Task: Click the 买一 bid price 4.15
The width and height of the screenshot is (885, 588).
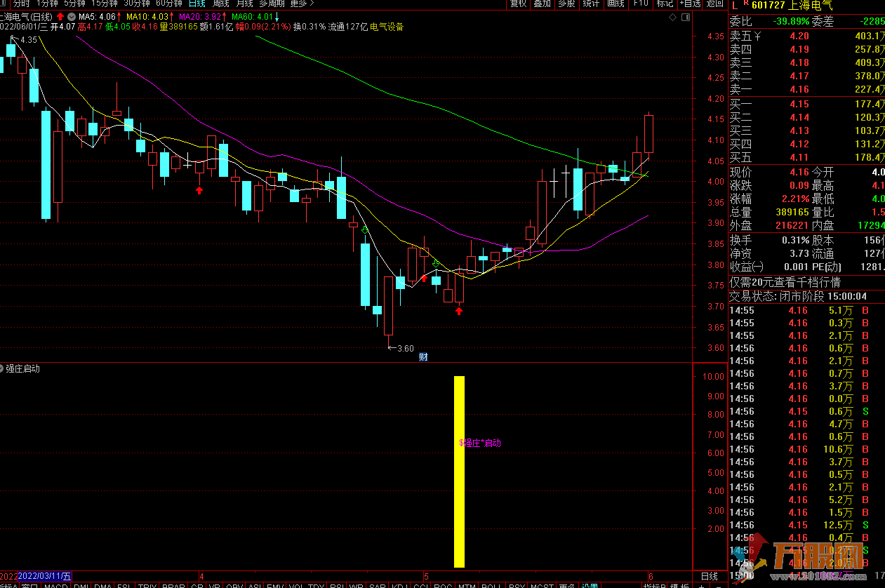Action: 799,104
